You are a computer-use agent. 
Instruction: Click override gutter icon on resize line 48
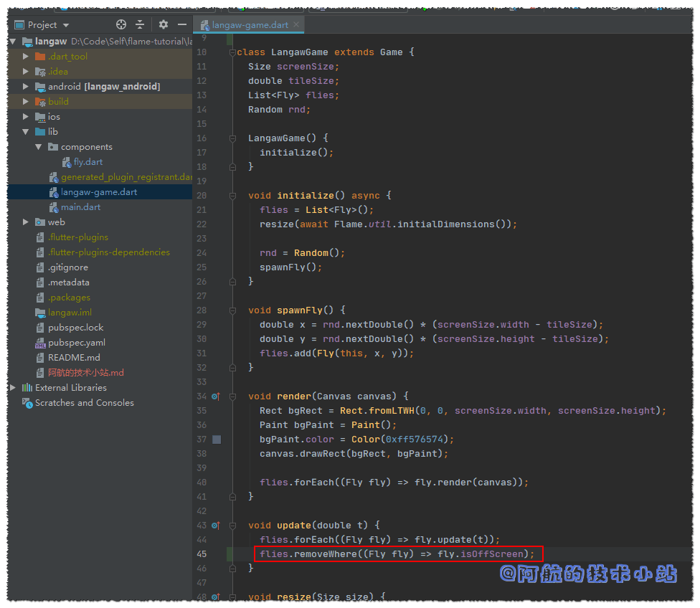216,597
